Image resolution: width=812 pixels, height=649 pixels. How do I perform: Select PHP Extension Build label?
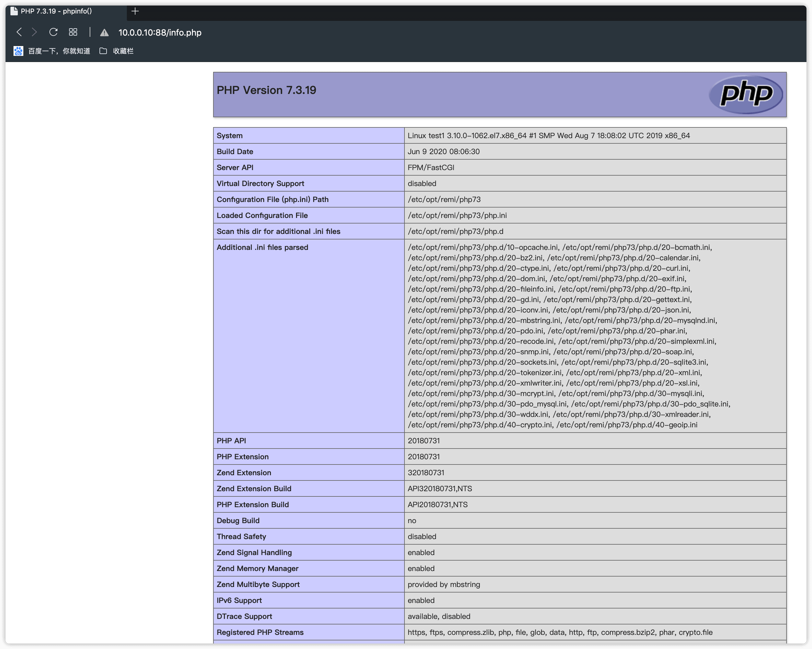click(x=253, y=505)
